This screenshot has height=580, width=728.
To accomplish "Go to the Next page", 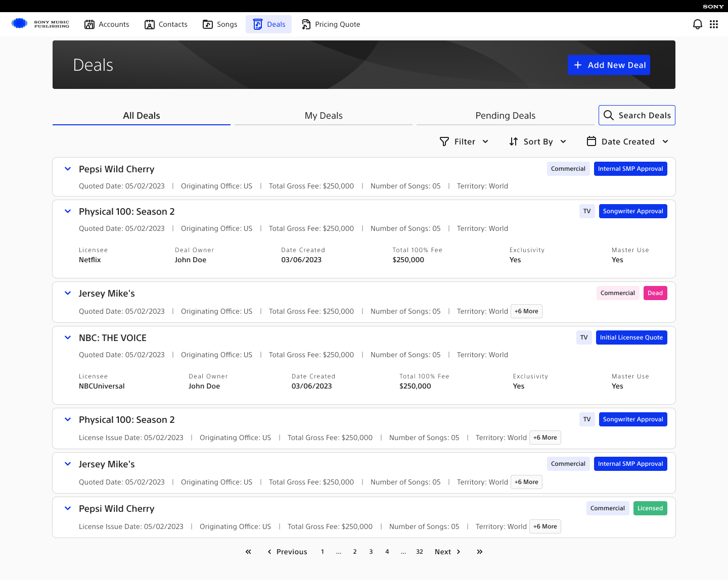I will tap(448, 552).
